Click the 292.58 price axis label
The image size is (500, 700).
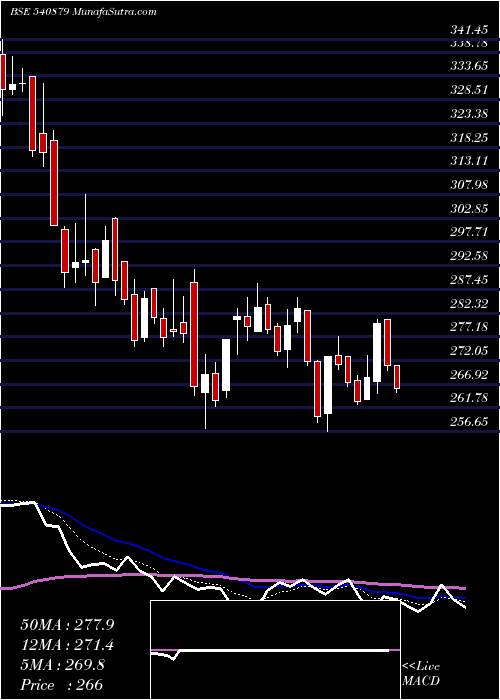pyautogui.click(x=468, y=256)
